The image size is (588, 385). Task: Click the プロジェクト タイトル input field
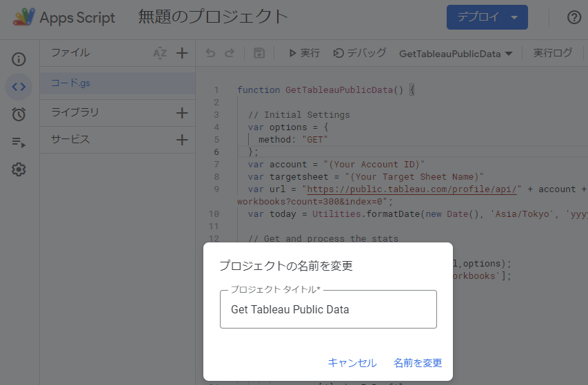click(328, 309)
